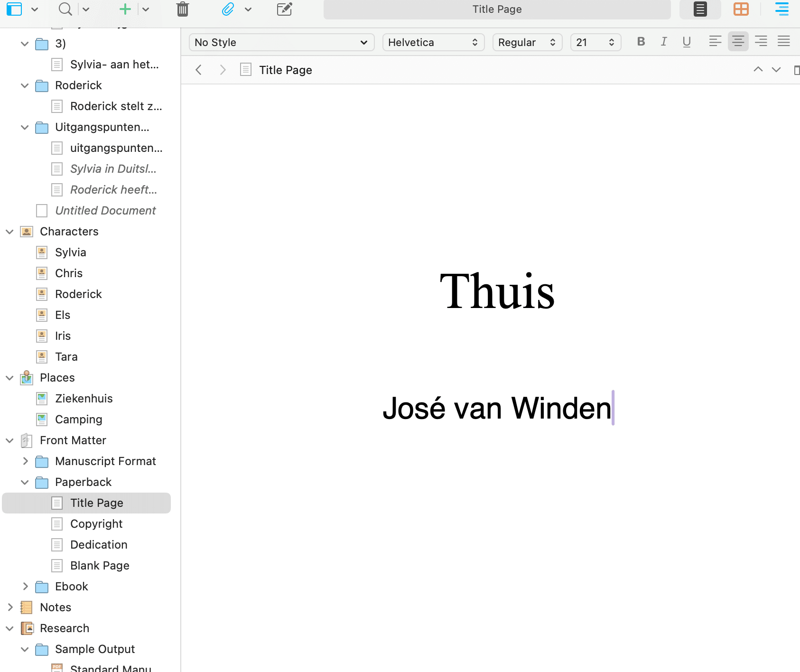Screen dimensions: 800x672
Task: Open the Helvetica font dropdown
Action: 433,42
